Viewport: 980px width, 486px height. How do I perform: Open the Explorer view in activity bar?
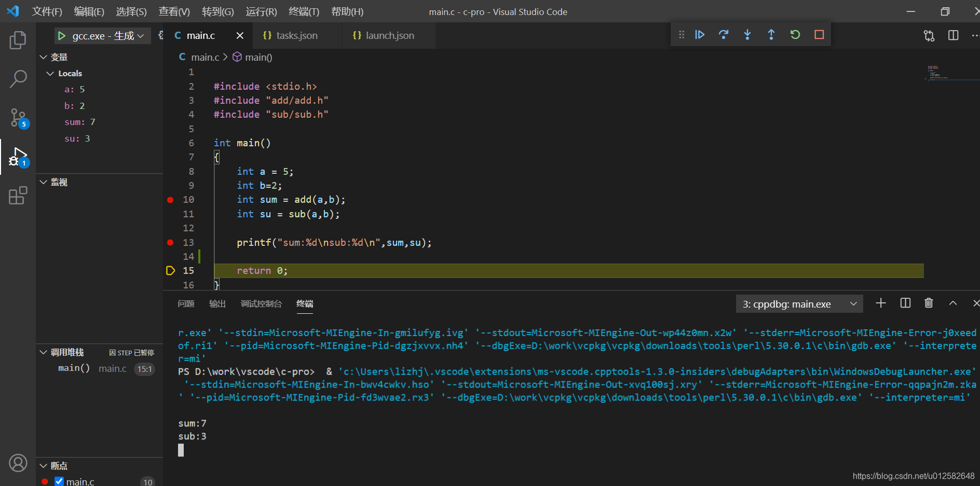coord(18,40)
